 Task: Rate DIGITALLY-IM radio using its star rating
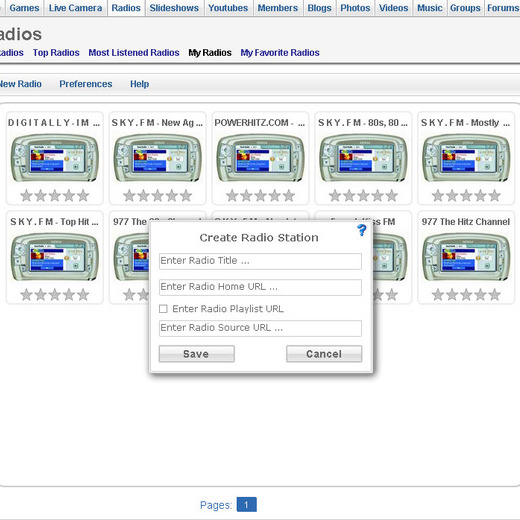55,196
